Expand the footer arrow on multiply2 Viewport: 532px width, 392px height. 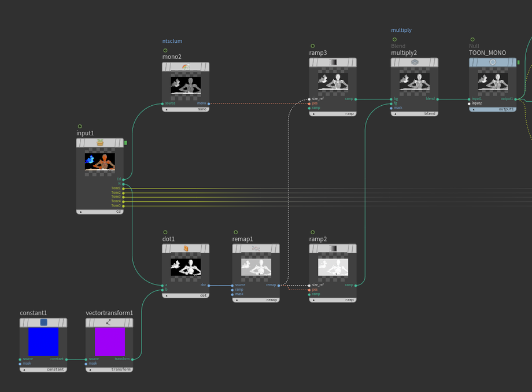pyautogui.click(x=395, y=114)
